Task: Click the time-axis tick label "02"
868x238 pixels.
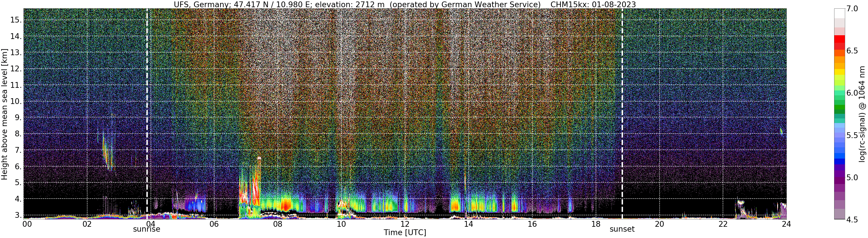Action: click(x=86, y=224)
